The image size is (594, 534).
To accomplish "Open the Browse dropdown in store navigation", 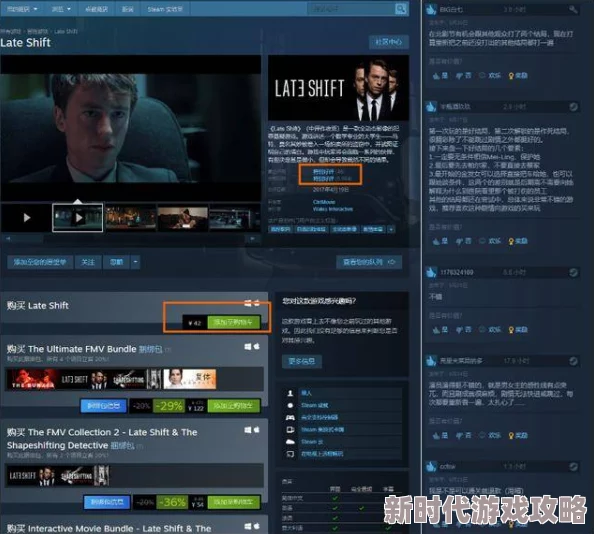I will [x=61, y=9].
